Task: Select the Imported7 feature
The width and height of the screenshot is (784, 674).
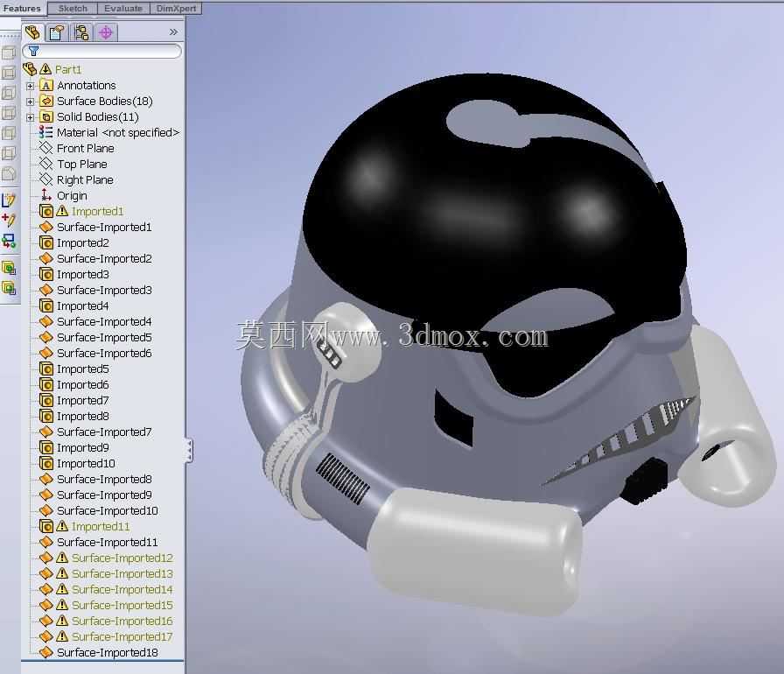Action: coord(82,401)
